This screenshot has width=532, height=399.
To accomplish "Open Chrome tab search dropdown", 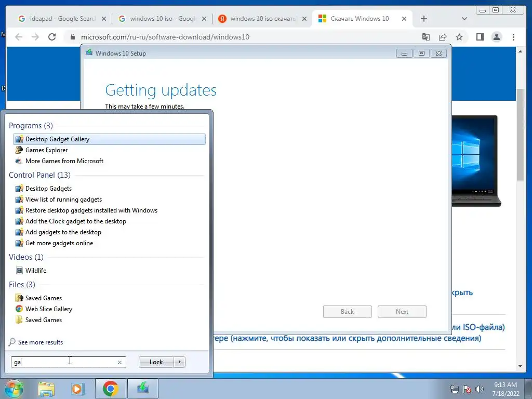I will point(464,19).
